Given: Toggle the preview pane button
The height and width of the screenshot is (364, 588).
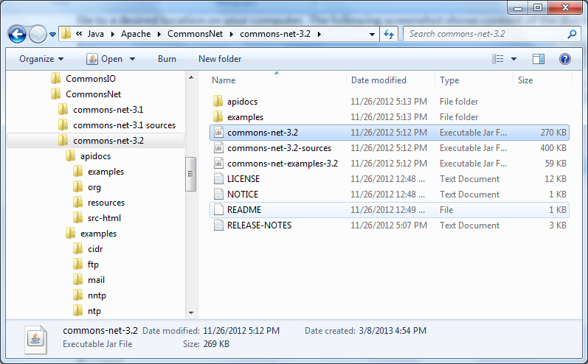Looking at the screenshot, I should 539,59.
